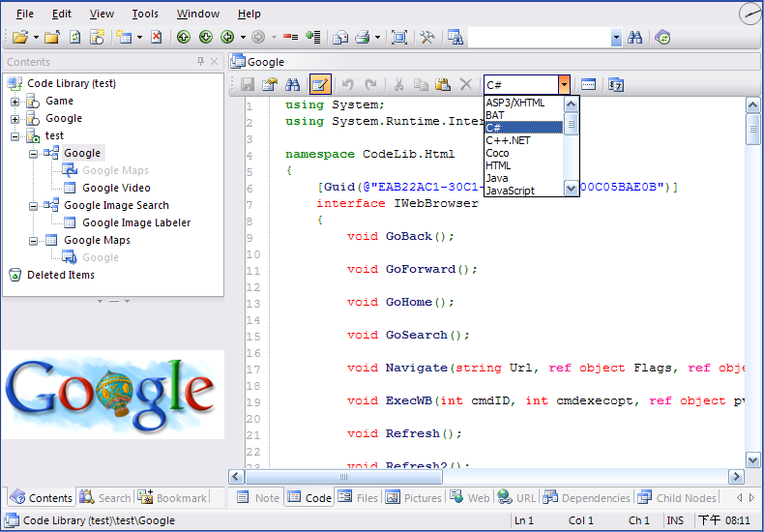The height and width of the screenshot is (532, 764).
Task: Open the language combo box arrow
Action: pos(564,85)
